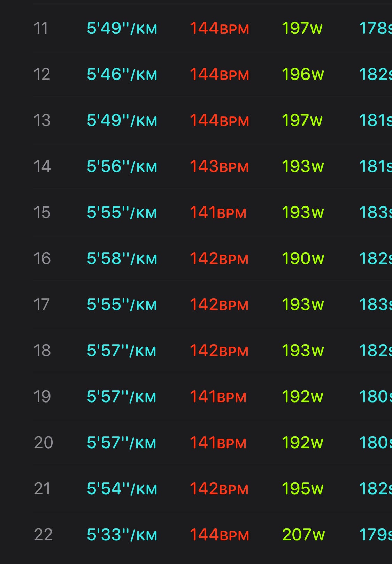Select the 5'54''/KM pace in split 21
Image resolution: width=392 pixels, height=564 pixels.
(122, 489)
